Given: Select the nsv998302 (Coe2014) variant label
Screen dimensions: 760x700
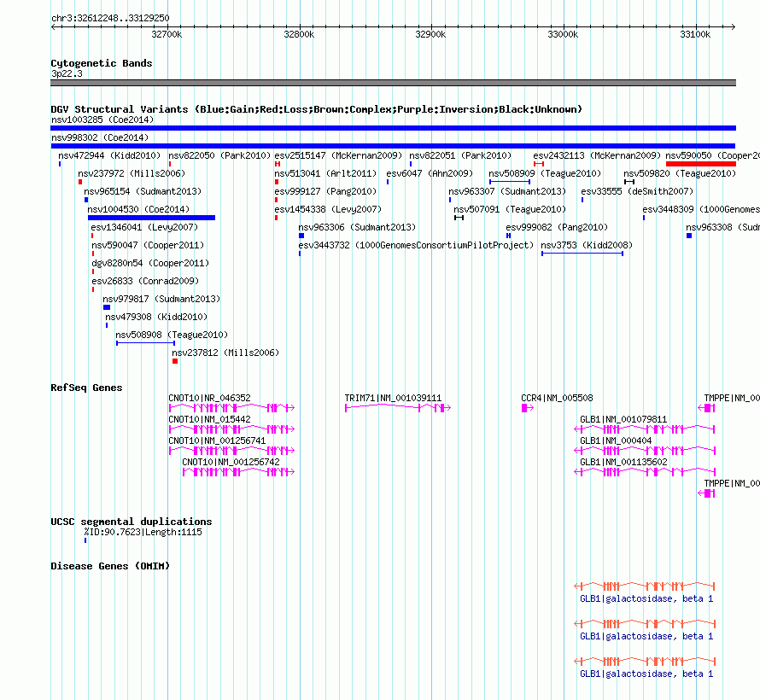Looking at the screenshot, I should [x=100, y=137].
